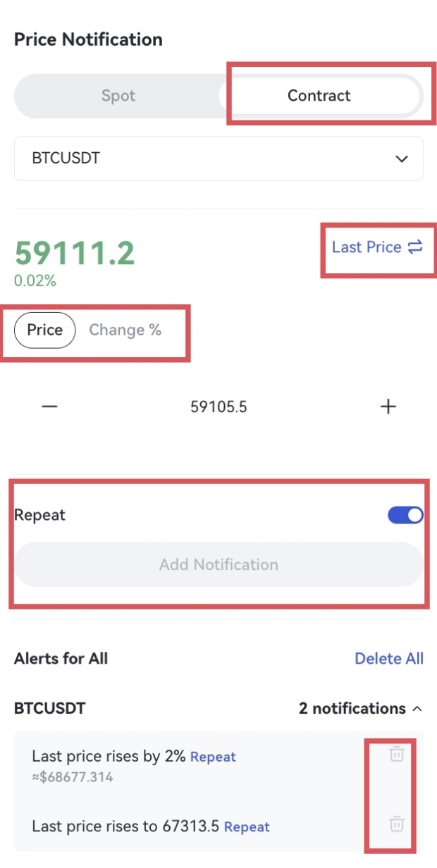Click the 59105.5 price input field
437x868 pixels.
click(218, 407)
